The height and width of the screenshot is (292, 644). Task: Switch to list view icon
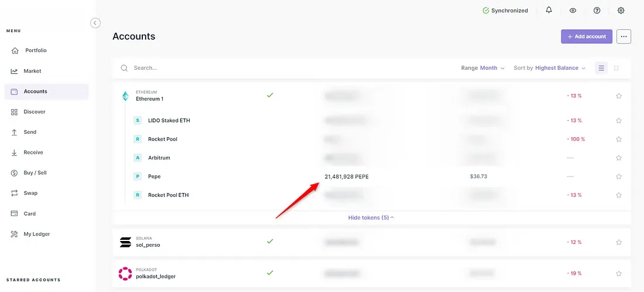(601, 68)
